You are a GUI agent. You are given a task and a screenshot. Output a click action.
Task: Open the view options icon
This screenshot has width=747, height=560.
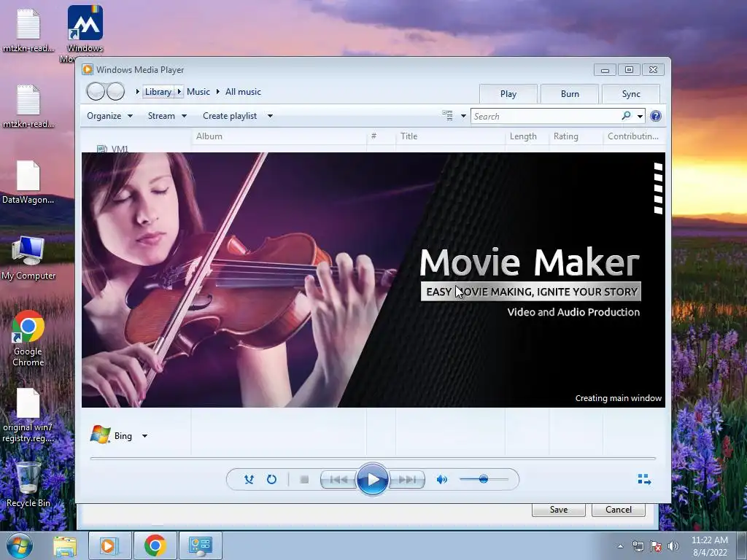[x=447, y=115]
